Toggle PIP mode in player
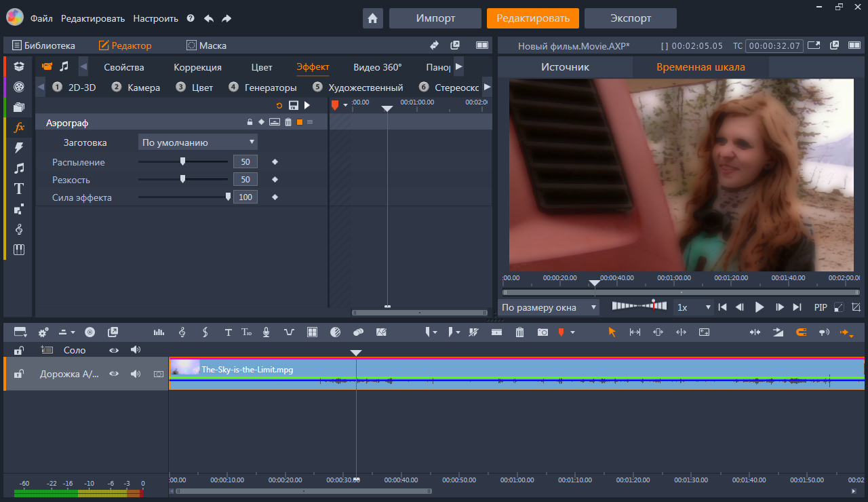The width and height of the screenshot is (868, 502). tap(821, 307)
